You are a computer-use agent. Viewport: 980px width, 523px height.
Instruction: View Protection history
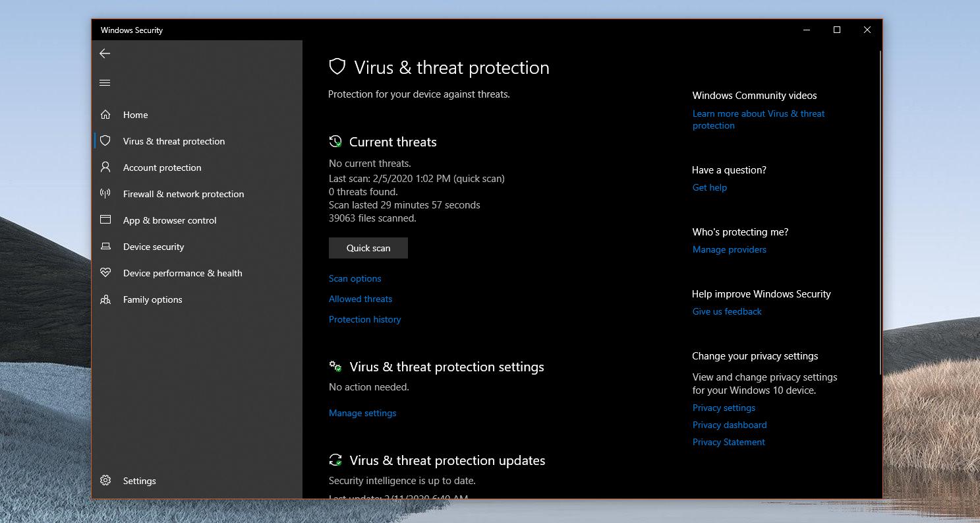click(364, 319)
